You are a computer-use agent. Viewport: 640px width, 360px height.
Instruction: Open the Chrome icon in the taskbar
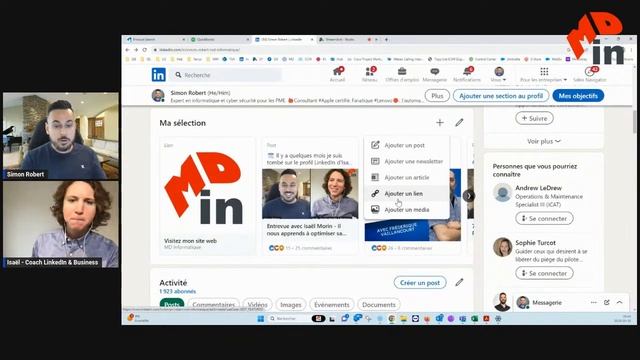pos(391,319)
